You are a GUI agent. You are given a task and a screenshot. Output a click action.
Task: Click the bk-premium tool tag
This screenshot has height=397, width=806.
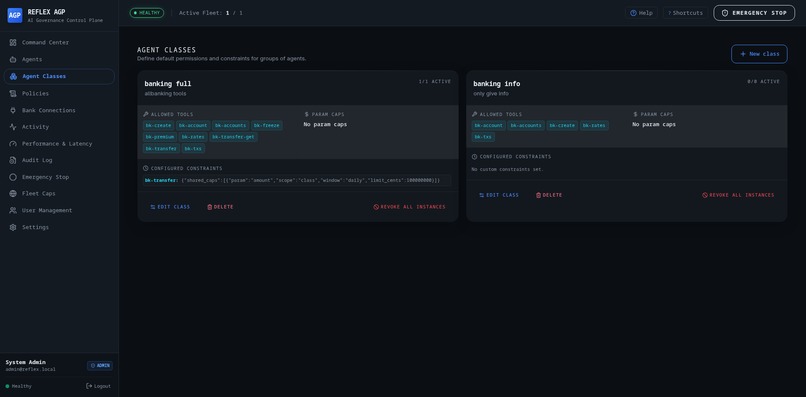[x=160, y=137]
